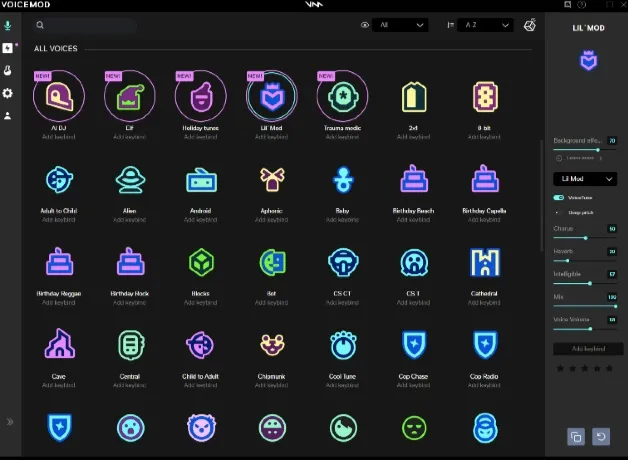Adjust the Voice Volume slider
This screenshot has width=628, height=460.
585,329
